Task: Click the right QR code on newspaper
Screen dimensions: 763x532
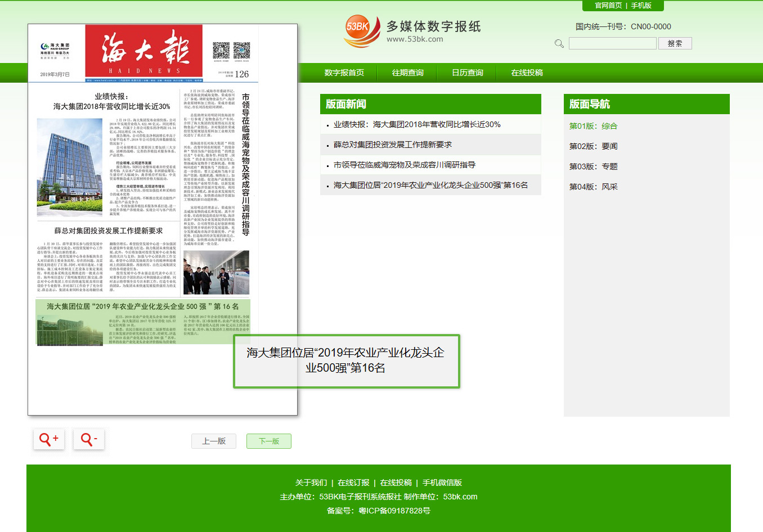Action: 241,51
